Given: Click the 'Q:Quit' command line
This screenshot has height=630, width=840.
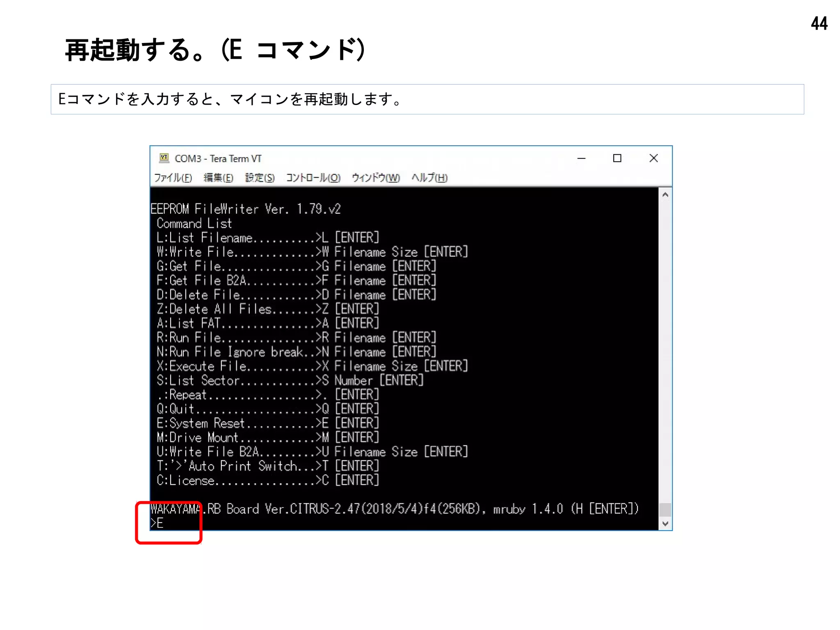Looking at the screenshot, I should coord(268,409).
